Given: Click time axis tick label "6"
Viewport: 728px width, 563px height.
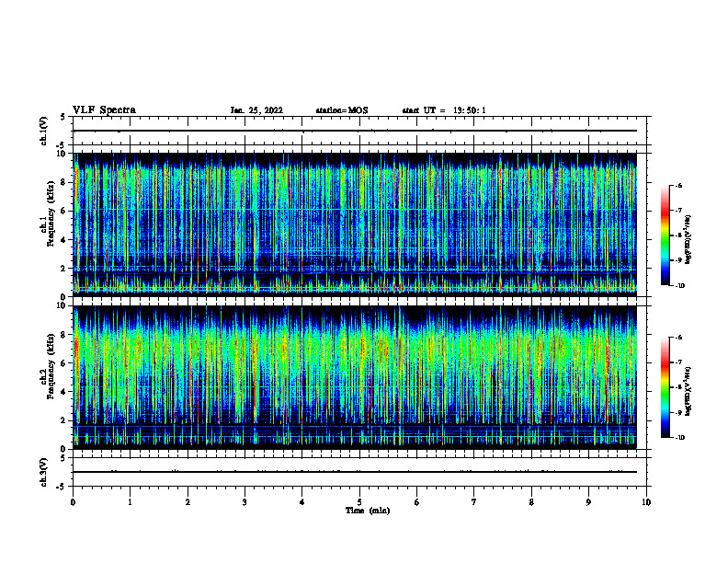Looking at the screenshot, I should pos(417,502).
